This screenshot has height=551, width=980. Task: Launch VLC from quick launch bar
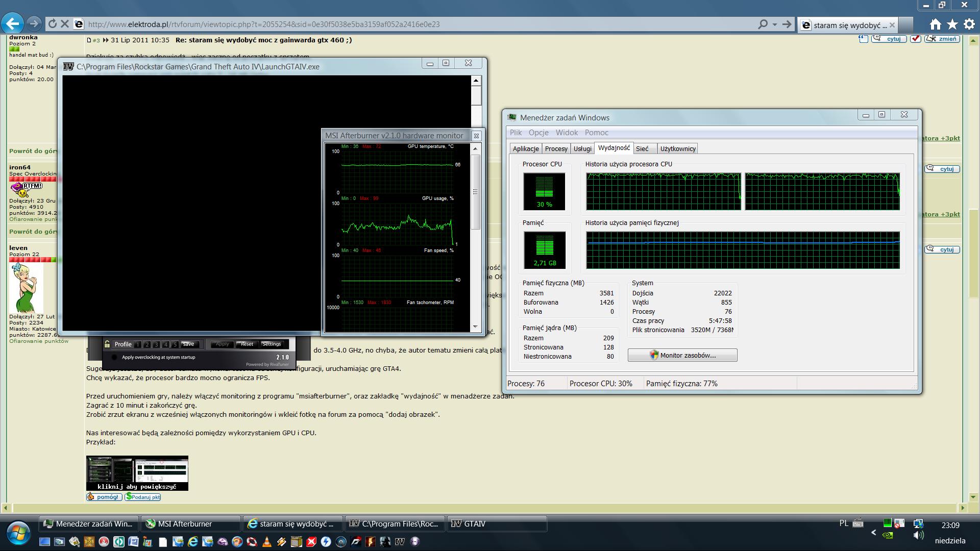tap(266, 542)
